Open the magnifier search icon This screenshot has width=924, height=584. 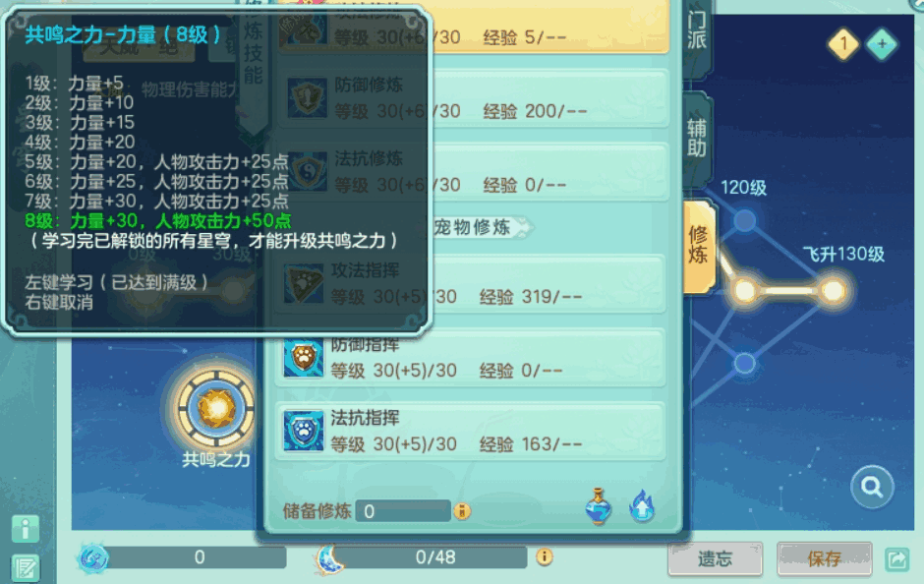coord(872,487)
